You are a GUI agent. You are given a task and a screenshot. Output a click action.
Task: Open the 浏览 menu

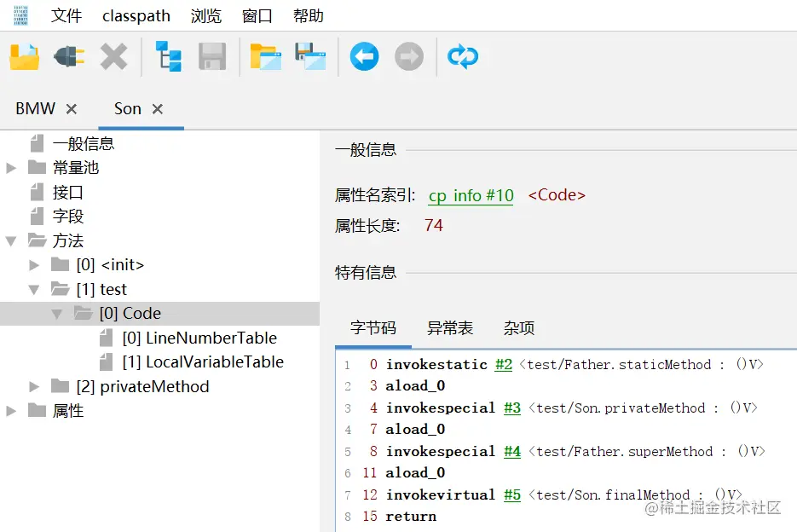206,15
